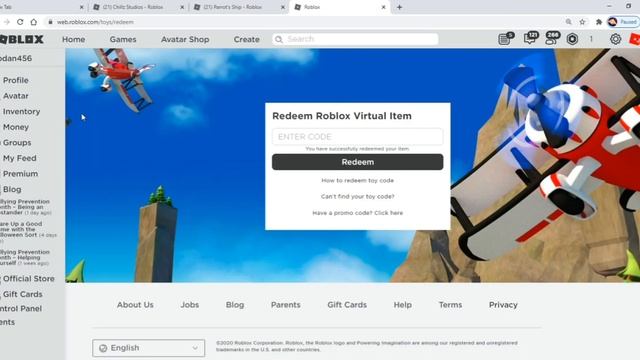The image size is (640, 360).
Task: Open Gift Cards in the left sidebar
Action: click(22, 294)
